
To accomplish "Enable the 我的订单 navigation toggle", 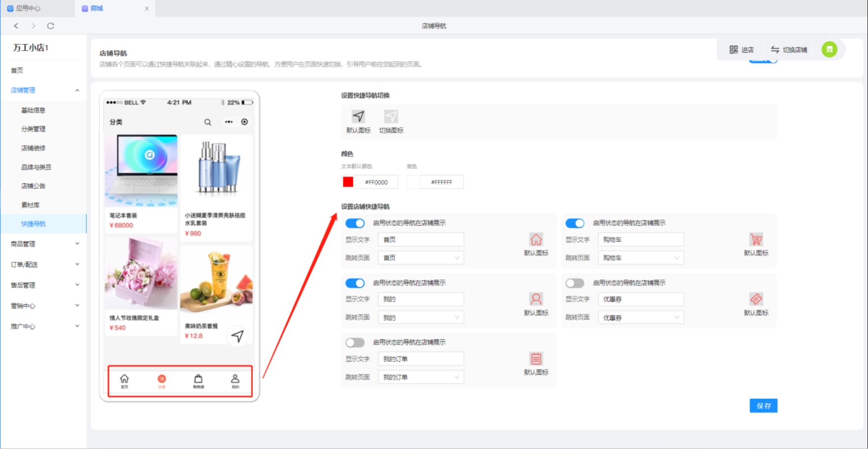I will point(355,343).
